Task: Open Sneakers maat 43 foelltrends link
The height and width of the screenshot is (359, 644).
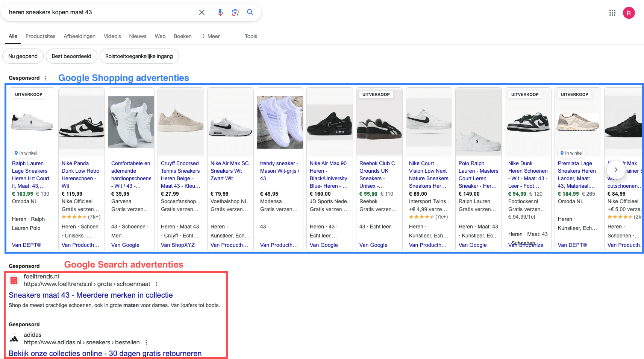Action: pyautogui.click(x=91, y=295)
